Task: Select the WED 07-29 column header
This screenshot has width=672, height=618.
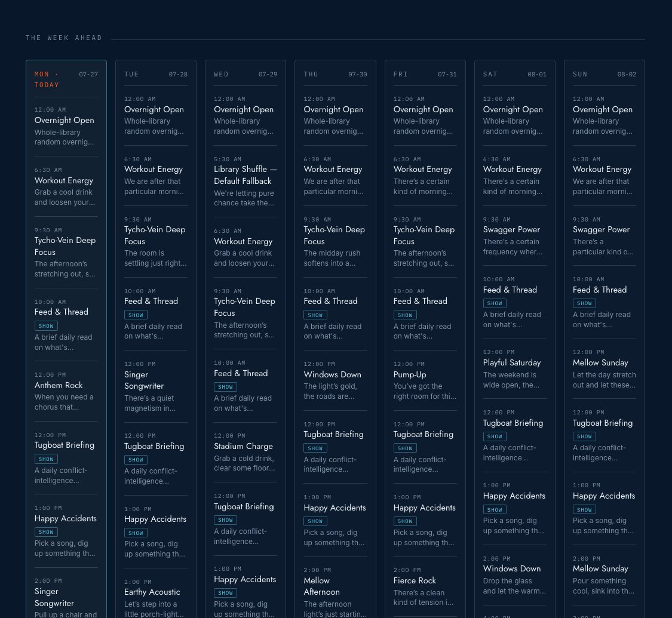Action: [245, 74]
